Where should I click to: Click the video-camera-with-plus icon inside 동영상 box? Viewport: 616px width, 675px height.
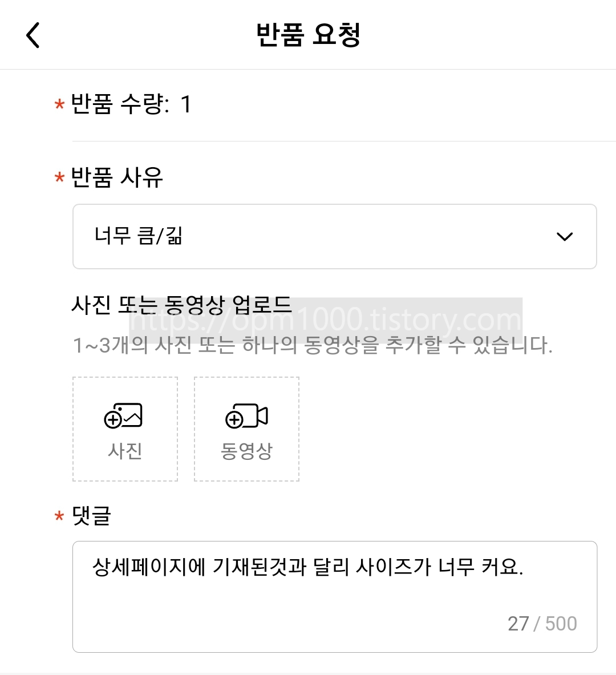pyautogui.click(x=246, y=417)
